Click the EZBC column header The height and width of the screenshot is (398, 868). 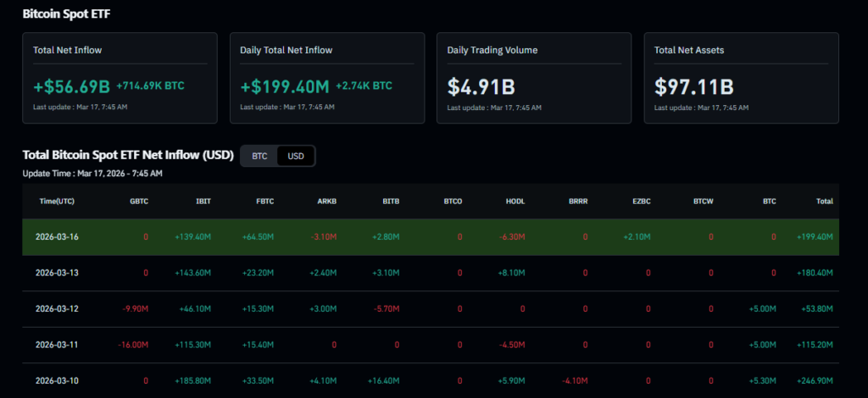tap(641, 202)
